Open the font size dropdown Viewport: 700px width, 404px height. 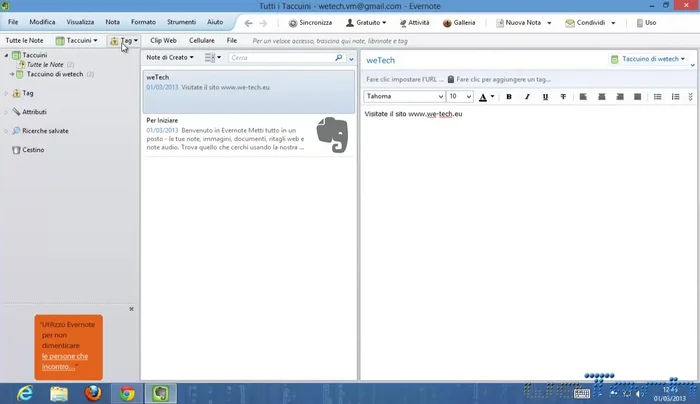[x=459, y=97]
